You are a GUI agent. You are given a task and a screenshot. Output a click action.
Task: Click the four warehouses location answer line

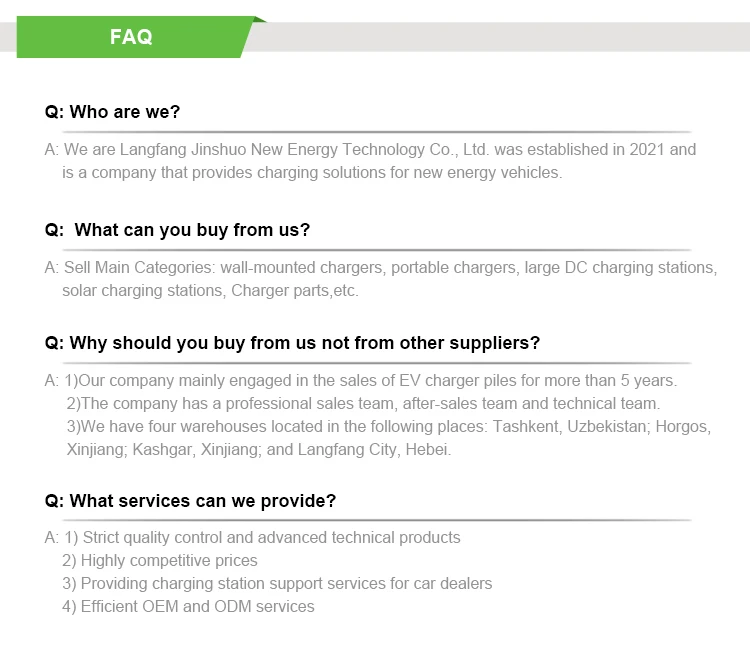pyautogui.click(x=389, y=427)
